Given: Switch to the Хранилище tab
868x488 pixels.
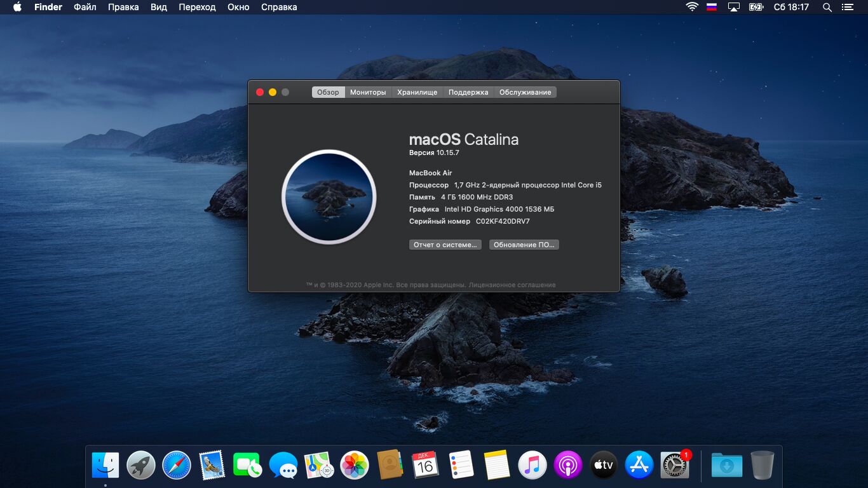Looking at the screenshot, I should (417, 92).
